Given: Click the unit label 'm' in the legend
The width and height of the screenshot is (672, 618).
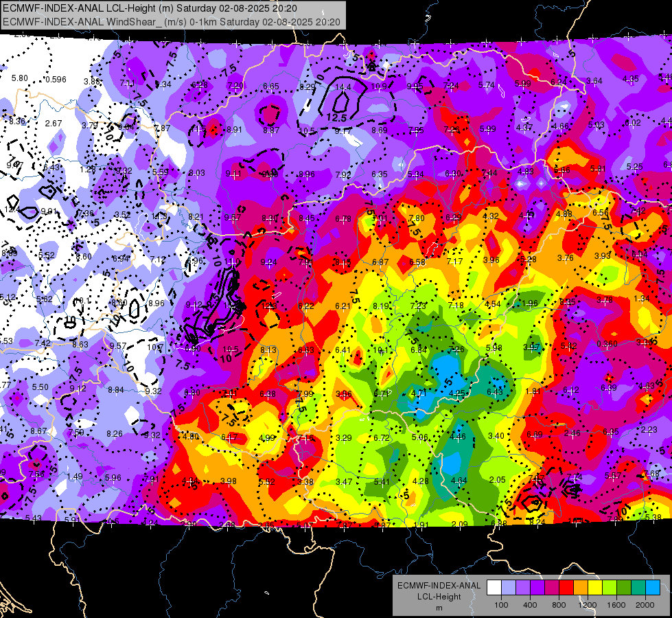Looking at the screenshot, I should [x=439, y=608].
